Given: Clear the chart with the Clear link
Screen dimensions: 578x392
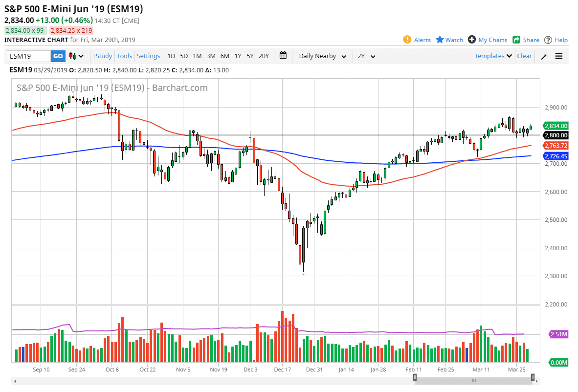Looking at the screenshot, I should click(x=524, y=56).
